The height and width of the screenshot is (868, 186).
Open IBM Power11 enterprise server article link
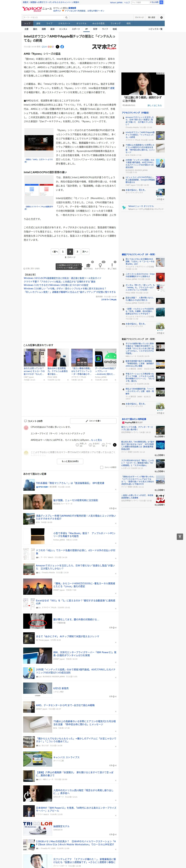click(85, 654)
